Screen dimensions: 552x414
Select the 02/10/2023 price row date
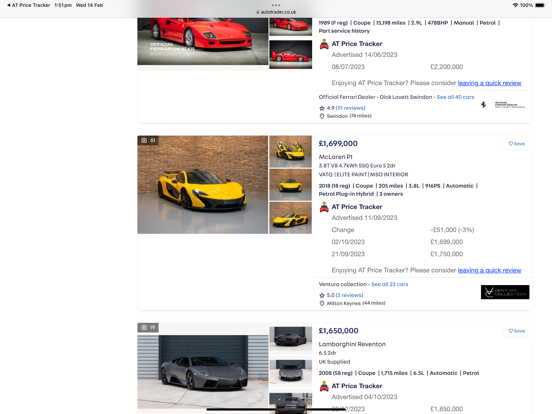[348, 242]
